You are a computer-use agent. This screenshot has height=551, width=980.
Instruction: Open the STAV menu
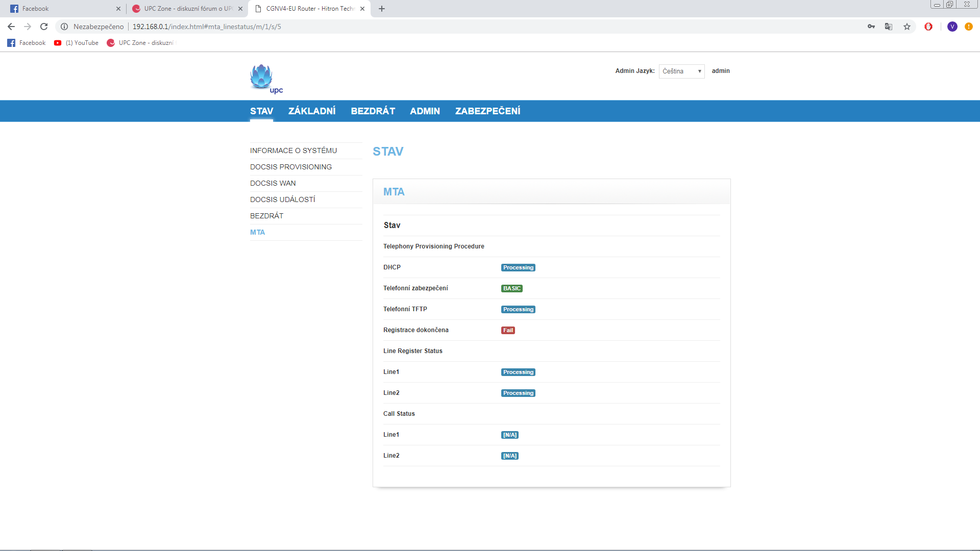tap(261, 111)
